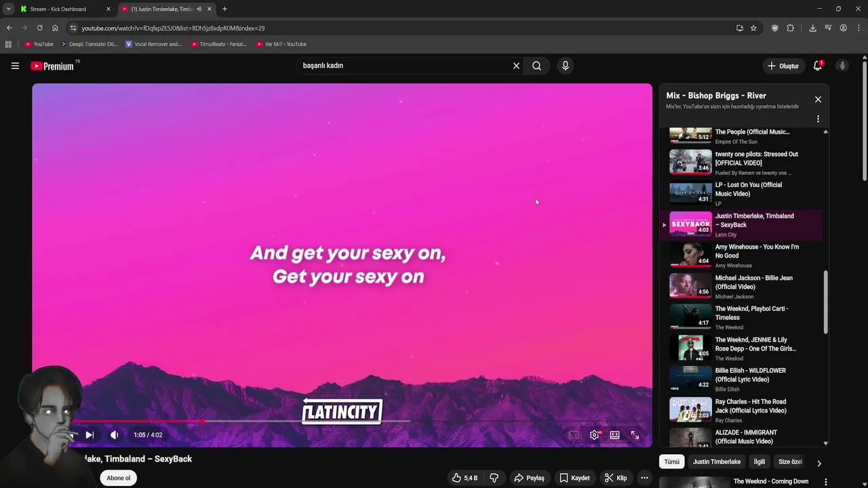This screenshot has width=868, height=488.
Task: Play Ray Charles - Hit The Road Jack
Action: coord(742,410)
